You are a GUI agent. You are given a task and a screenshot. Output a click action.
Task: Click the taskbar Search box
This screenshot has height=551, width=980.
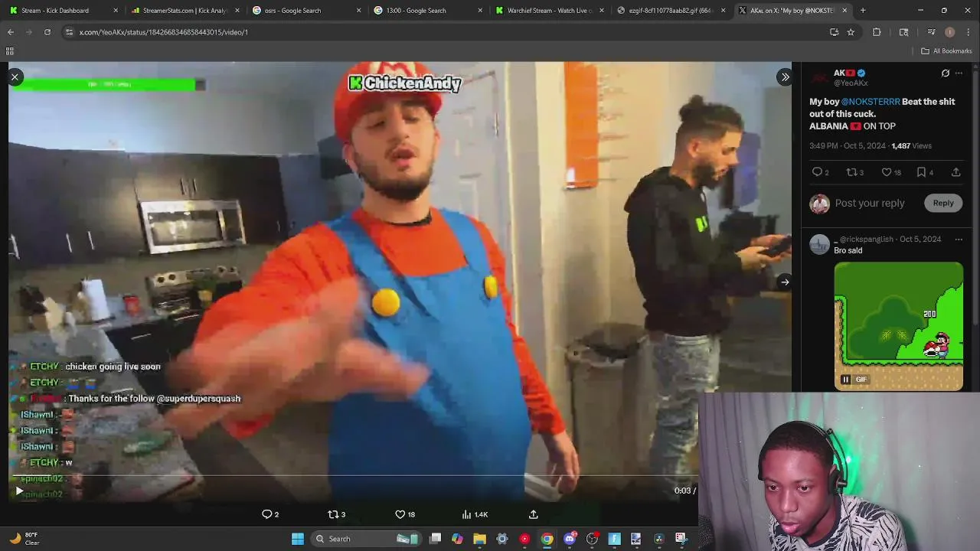coord(366,539)
